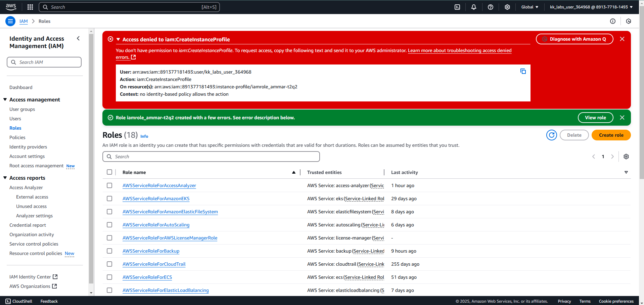Focus the roles table search box

pyautogui.click(x=211, y=157)
